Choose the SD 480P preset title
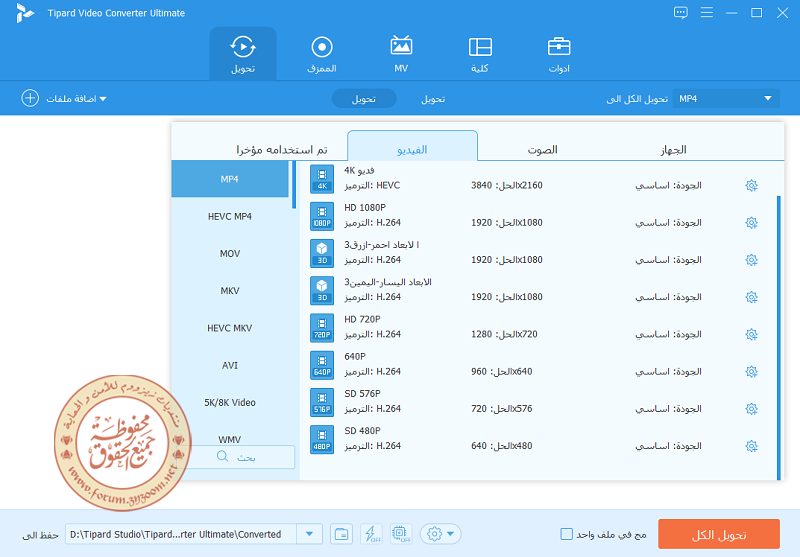The width and height of the screenshot is (800, 557). (362, 431)
